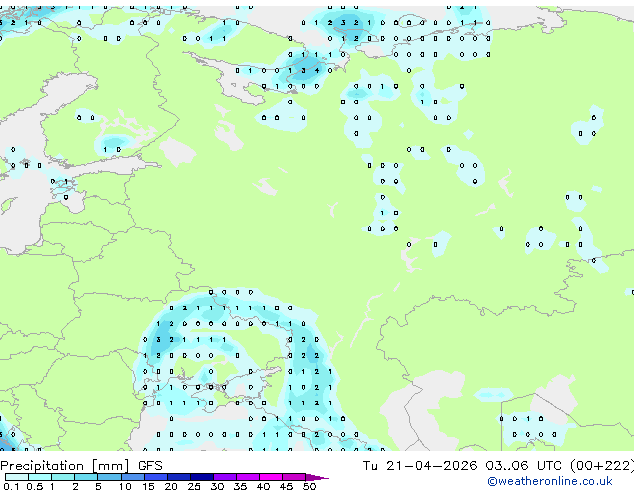Click the above-50 arrow end of legend
The height and width of the screenshot is (490, 634).
317,477
